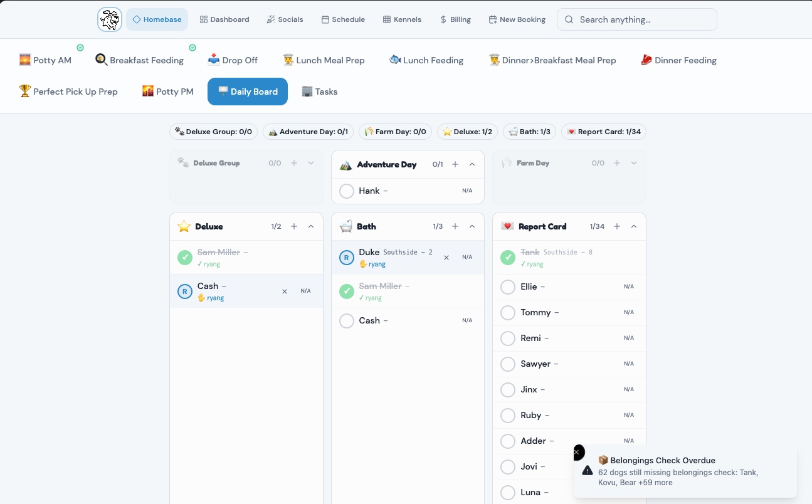Collapse the Report Card list

pos(634,226)
